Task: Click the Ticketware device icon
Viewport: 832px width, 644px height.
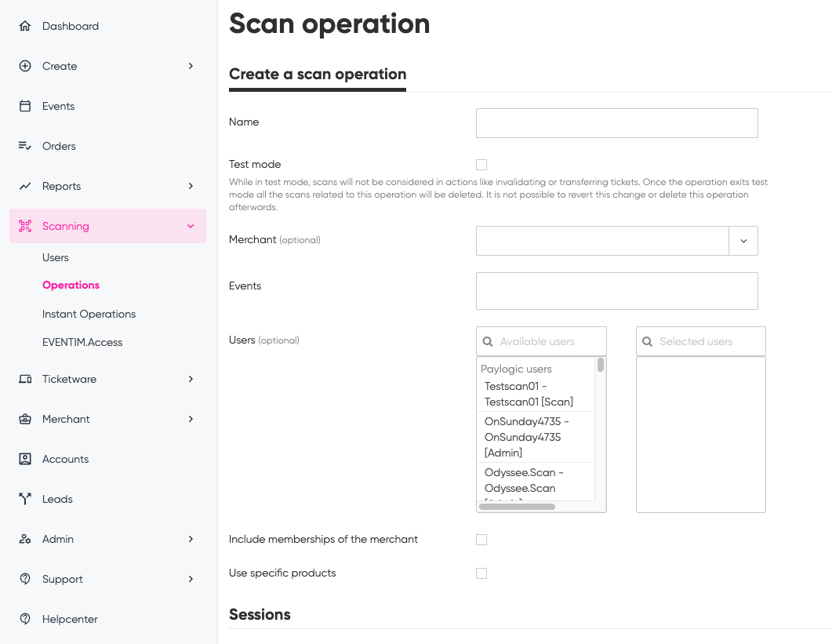Action: [x=25, y=379]
